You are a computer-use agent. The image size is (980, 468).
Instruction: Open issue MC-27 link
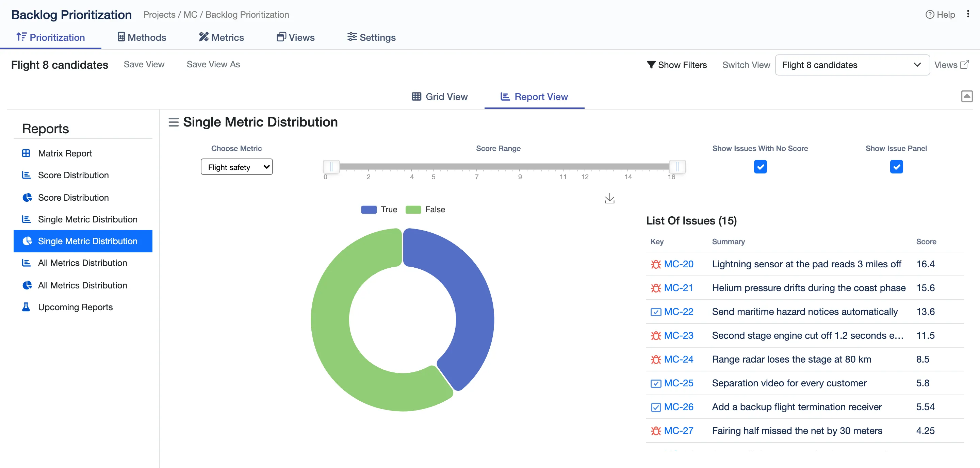678,431
